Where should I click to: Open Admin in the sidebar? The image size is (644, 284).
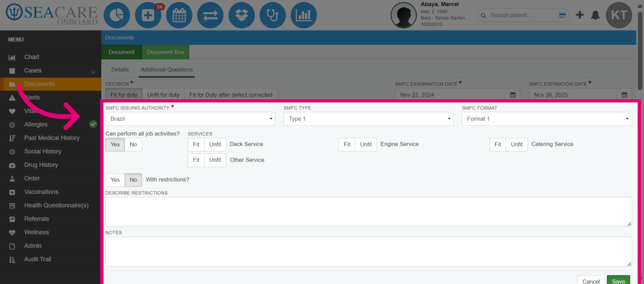pyautogui.click(x=51, y=246)
